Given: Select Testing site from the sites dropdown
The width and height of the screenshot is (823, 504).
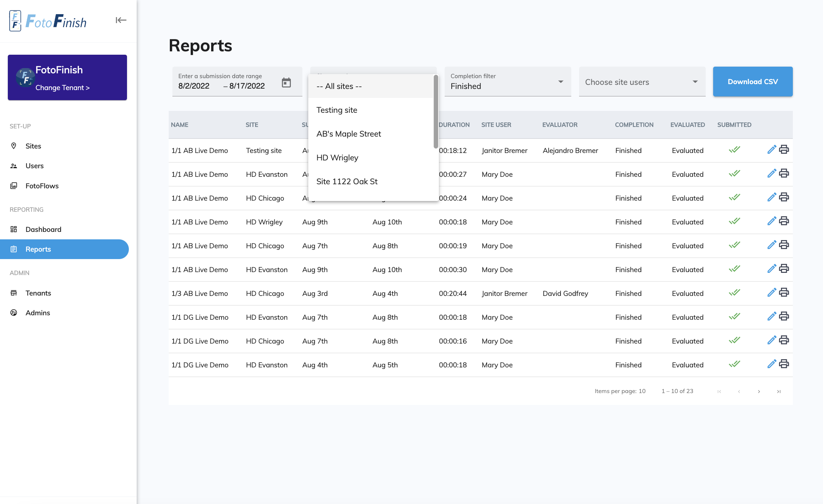Looking at the screenshot, I should click(x=336, y=110).
